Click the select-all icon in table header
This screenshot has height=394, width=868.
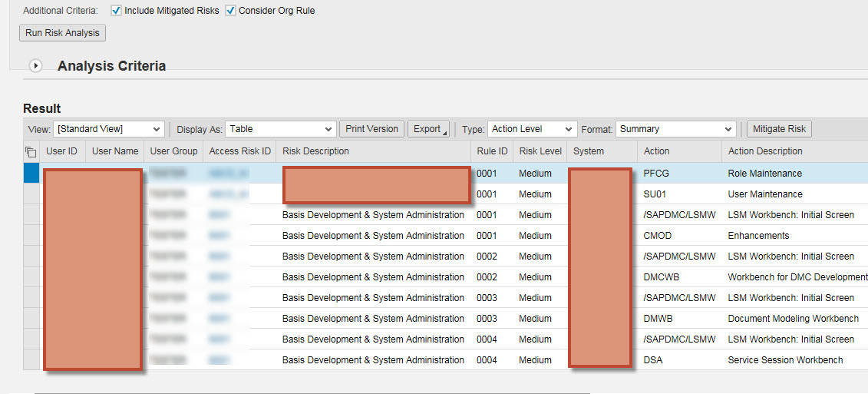pyautogui.click(x=31, y=151)
